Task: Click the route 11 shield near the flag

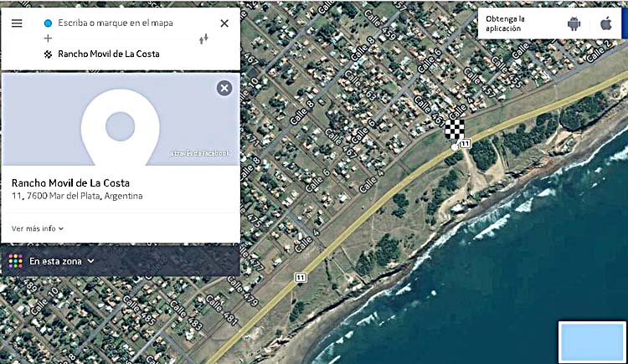Action: click(465, 143)
